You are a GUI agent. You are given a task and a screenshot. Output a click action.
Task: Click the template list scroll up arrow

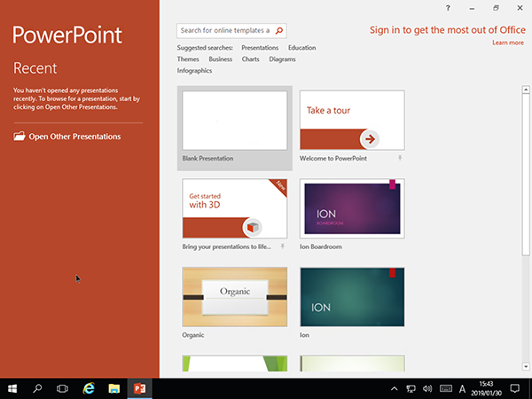point(526,90)
